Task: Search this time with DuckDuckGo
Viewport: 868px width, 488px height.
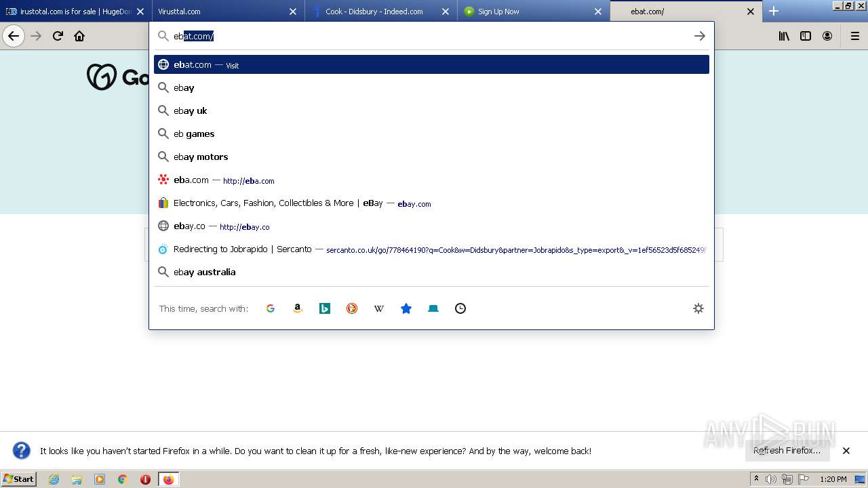Action: 352,308
